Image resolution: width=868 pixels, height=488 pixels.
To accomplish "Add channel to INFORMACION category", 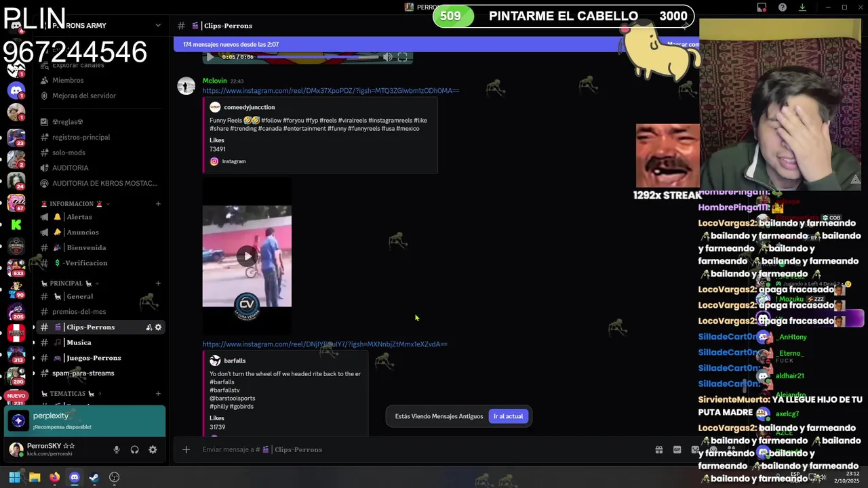I will 158,204.
